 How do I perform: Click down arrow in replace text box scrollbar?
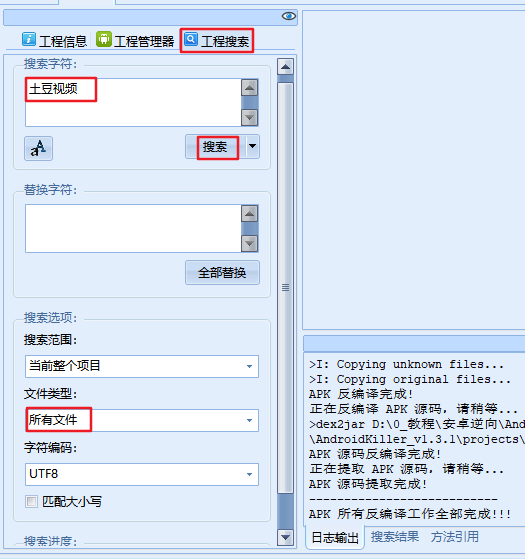(249, 244)
